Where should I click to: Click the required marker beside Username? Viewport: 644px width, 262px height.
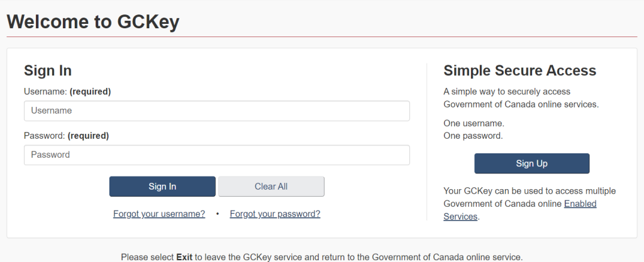coord(90,92)
